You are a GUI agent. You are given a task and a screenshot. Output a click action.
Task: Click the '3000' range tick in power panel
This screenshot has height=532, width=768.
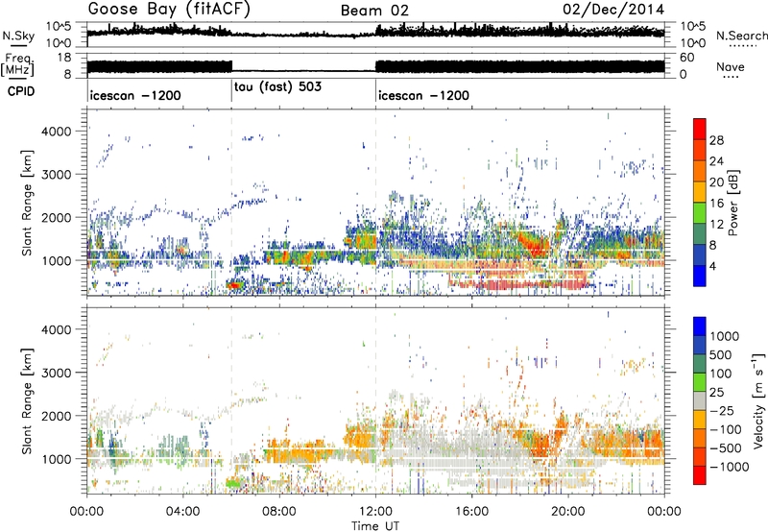(56, 175)
